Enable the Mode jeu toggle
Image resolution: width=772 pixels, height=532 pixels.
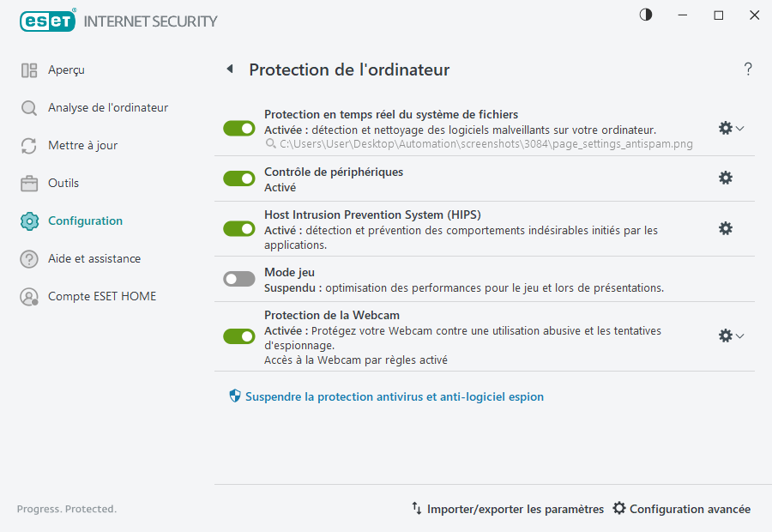[238, 278]
